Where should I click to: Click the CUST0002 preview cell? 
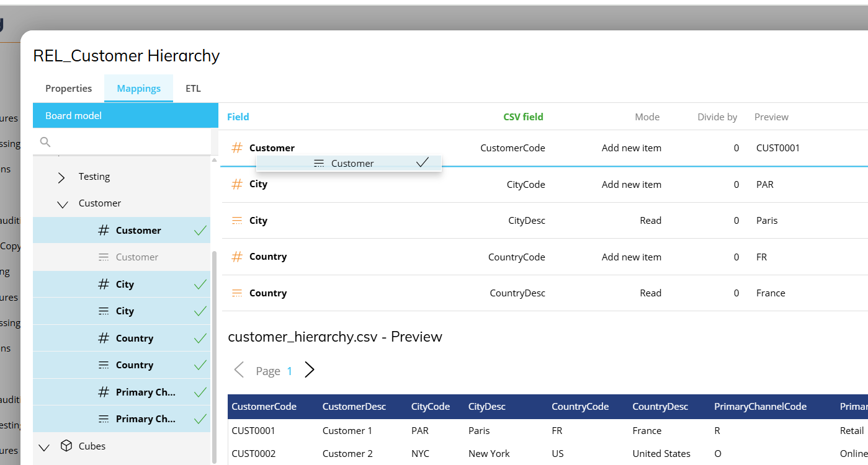point(253,453)
